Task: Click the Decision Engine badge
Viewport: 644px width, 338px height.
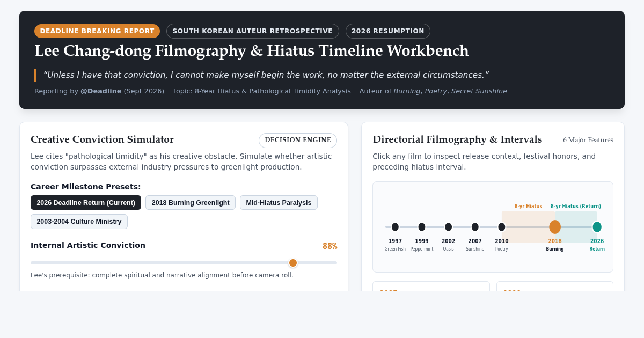Action: 298,141
